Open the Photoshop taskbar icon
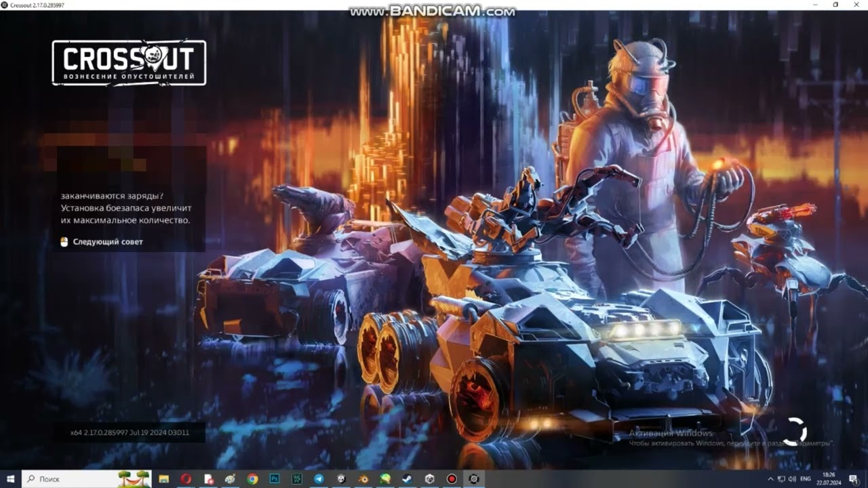868x488 pixels. coord(275,479)
